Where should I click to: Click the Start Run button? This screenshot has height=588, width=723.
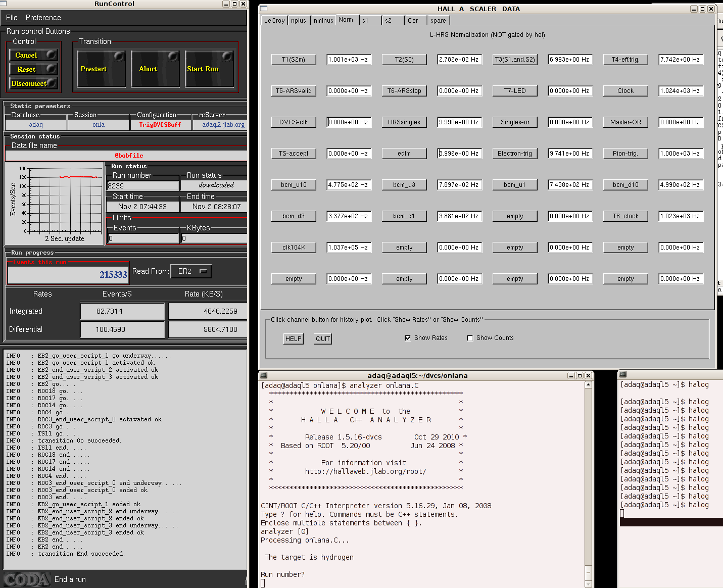pyautogui.click(x=209, y=69)
